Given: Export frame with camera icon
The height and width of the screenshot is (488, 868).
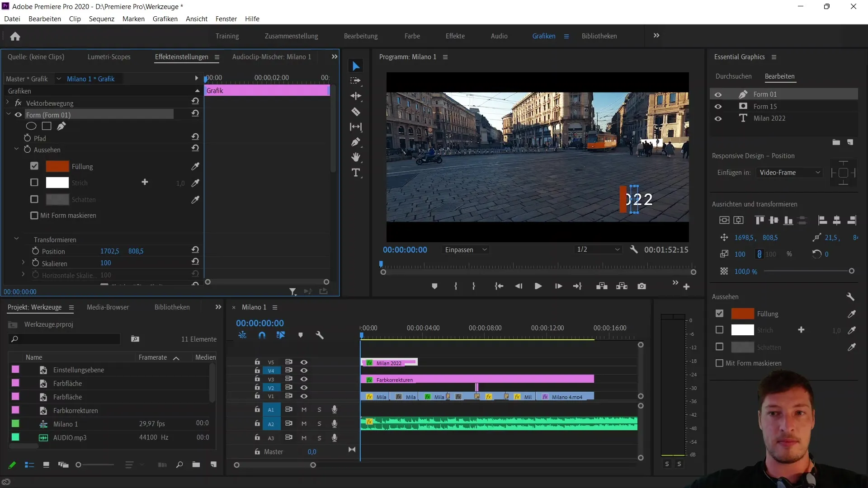Looking at the screenshot, I should [x=642, y=286].
